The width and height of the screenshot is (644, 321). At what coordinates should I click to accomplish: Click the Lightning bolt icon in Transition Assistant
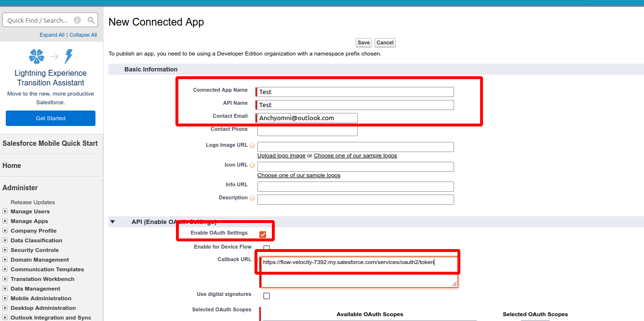[68, 56]
